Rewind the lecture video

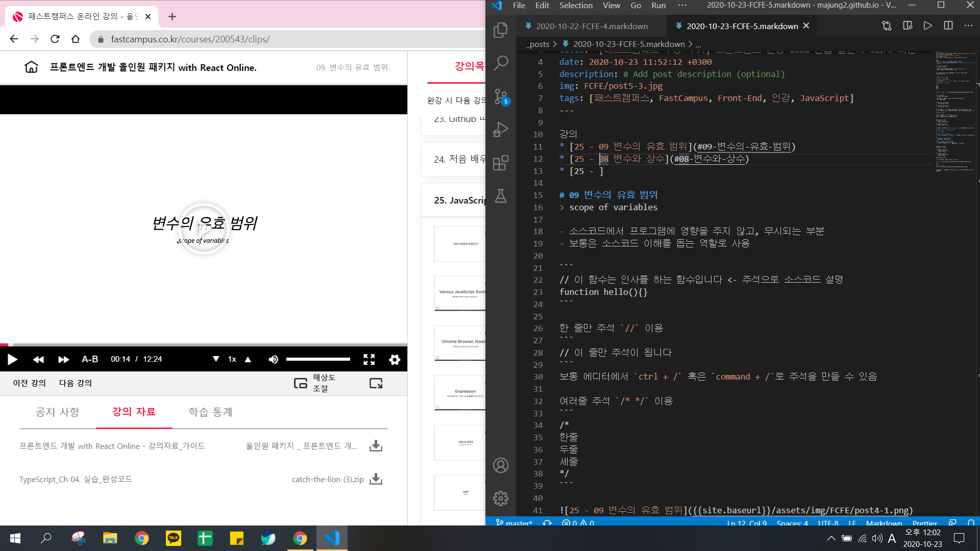pos(38,359)
